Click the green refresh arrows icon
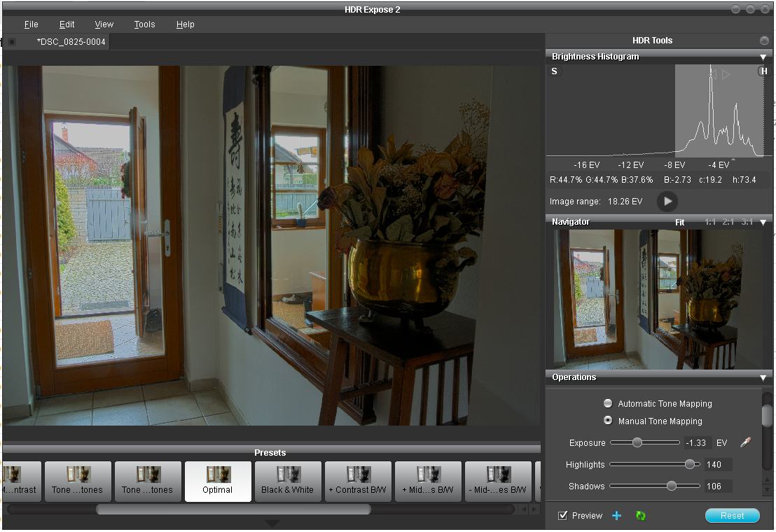 point(640,516)
